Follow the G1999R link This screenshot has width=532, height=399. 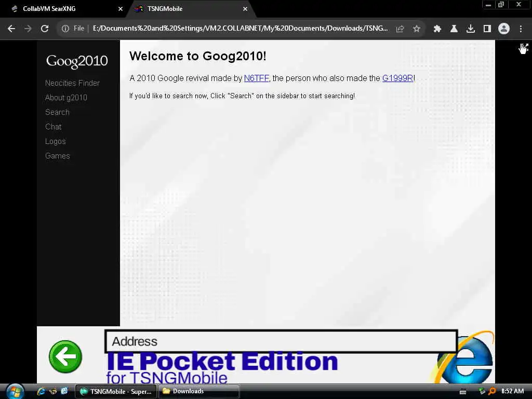click(397, 78)
